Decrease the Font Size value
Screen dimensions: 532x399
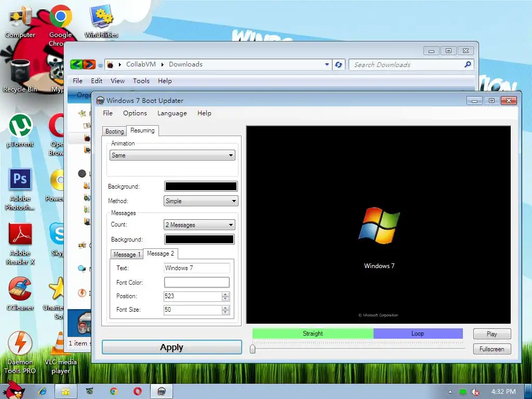coord(225,312)
